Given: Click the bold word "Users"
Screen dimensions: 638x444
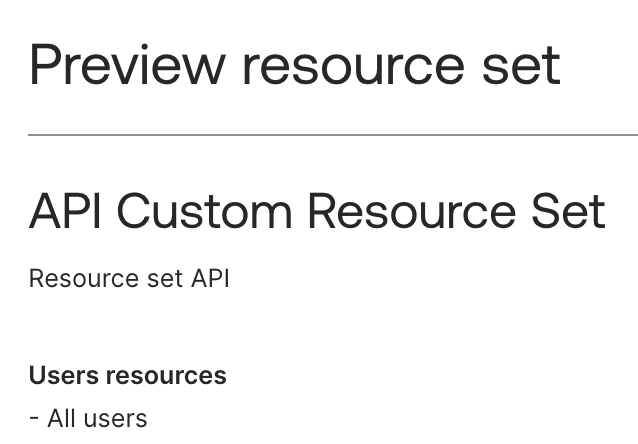Looking at the screenshot, I should pyautogui.click(x=63, y=375).
